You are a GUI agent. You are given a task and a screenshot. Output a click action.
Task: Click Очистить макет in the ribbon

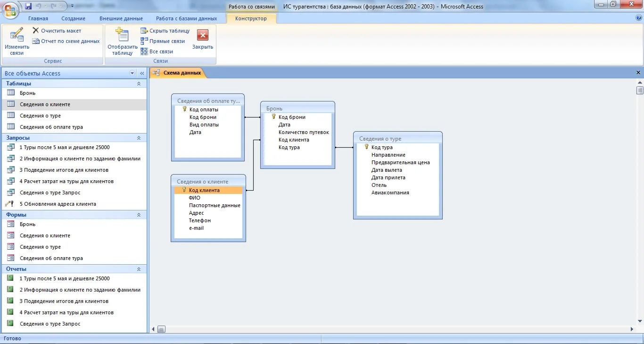click(57, 31)
